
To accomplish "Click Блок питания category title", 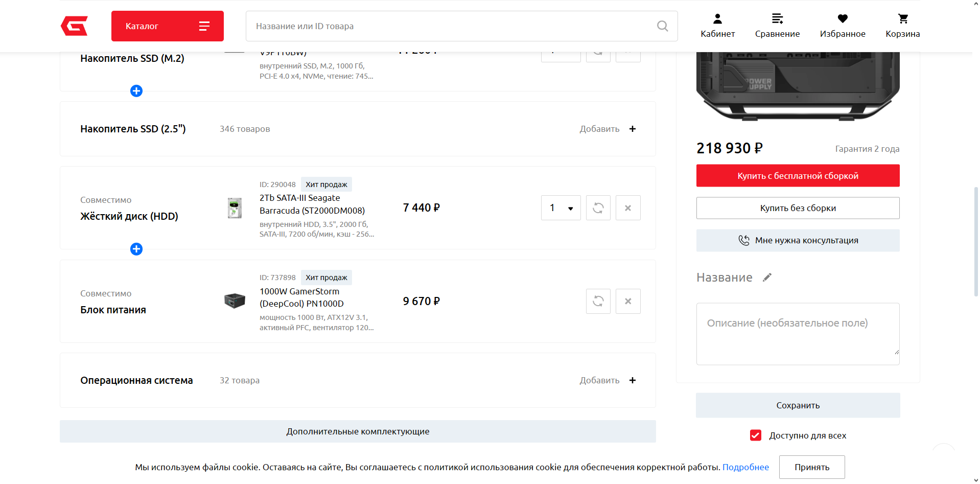I will point(113,310).
